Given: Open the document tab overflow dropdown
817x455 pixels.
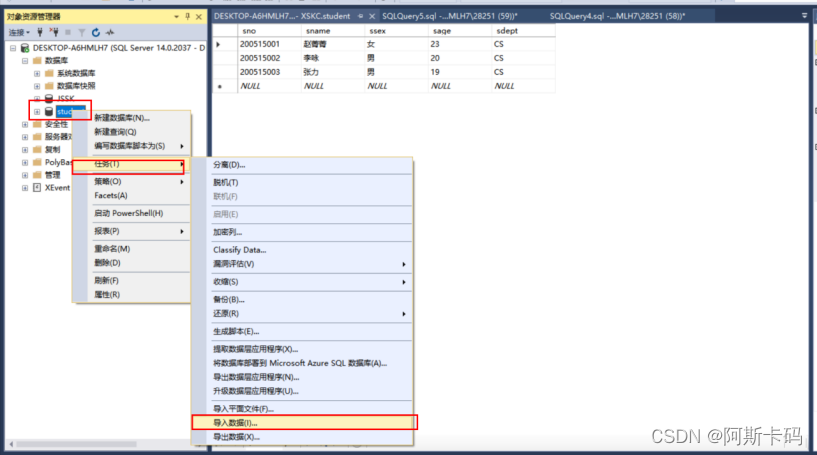Looking at the screenshot, I should point(804,16).
